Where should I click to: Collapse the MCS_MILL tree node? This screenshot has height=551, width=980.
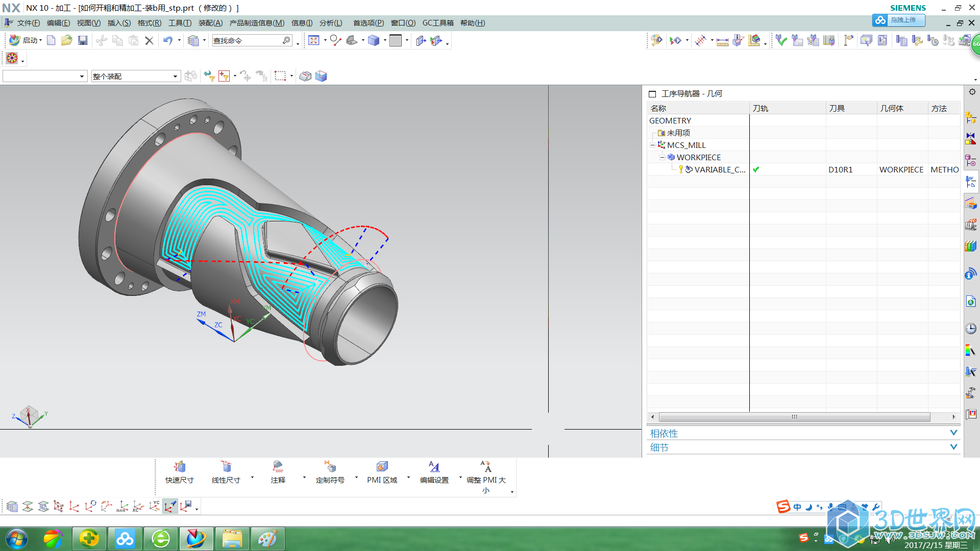[652, 145]
